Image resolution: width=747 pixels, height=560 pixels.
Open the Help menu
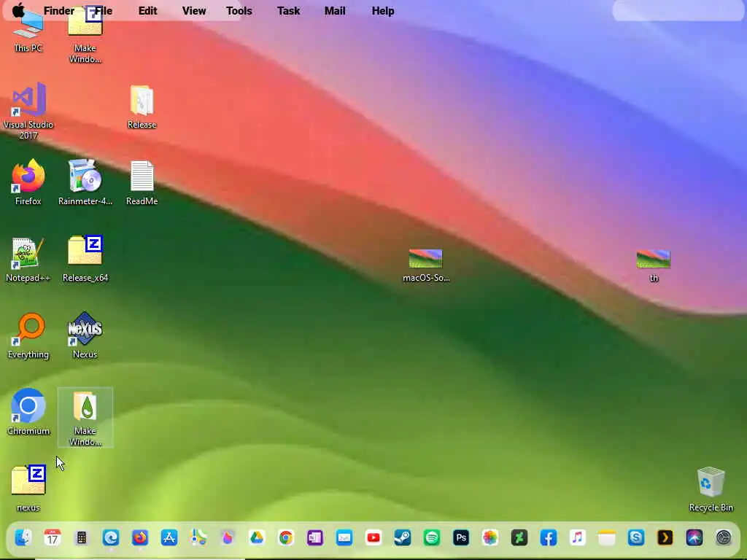coord(383,10)
